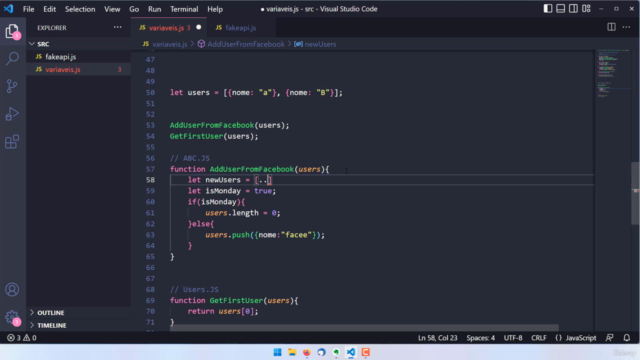The height and width of the screenshot is (360, 640).
Task: Open the Run and Debug view
Action: tap(12, 114)
